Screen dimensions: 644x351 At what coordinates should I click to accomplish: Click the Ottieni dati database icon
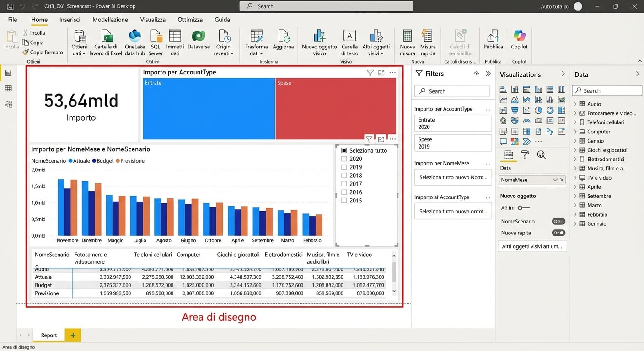[80, 36]
